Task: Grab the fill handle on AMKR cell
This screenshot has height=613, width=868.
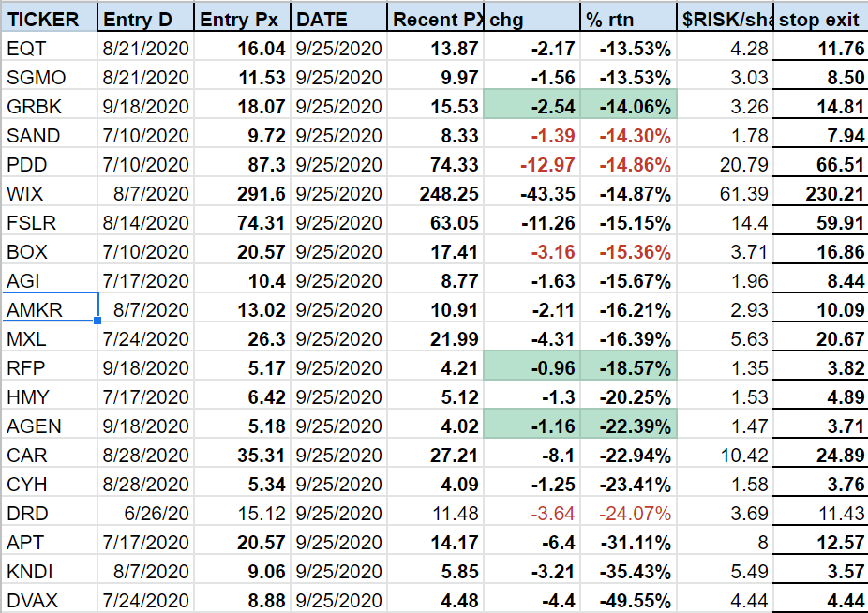Action: coord(97,321)
